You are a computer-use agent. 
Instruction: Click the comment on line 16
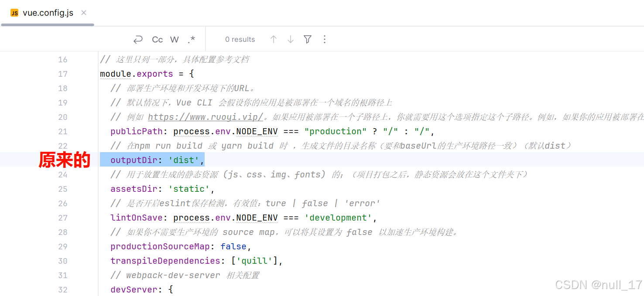(x=175, y=59)
